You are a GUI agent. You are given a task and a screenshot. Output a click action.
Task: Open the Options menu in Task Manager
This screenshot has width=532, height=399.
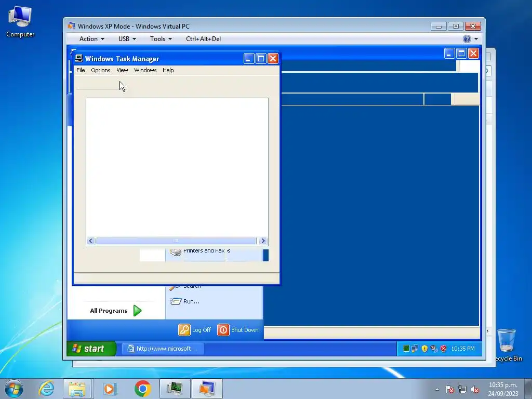point(100,70)
